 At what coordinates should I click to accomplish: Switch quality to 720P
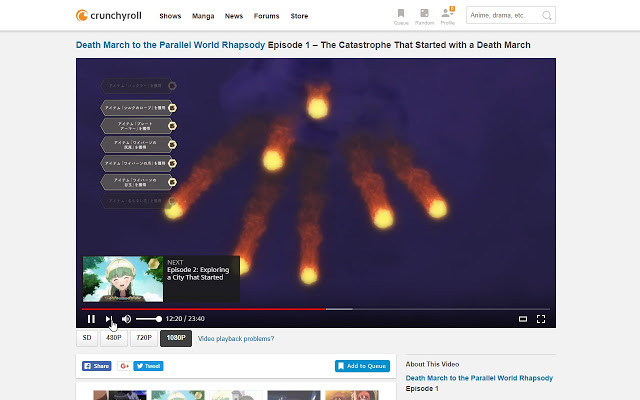point(144,339)
